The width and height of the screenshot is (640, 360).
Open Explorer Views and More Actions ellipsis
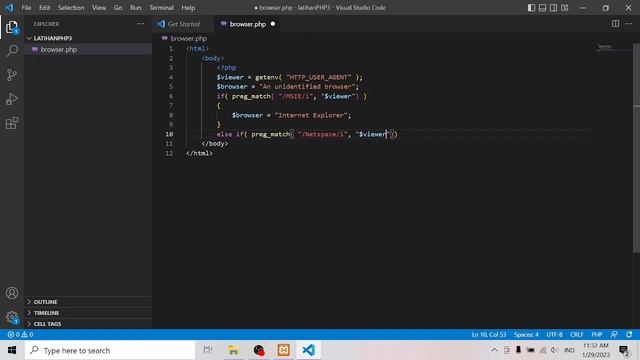click(140, 24)
